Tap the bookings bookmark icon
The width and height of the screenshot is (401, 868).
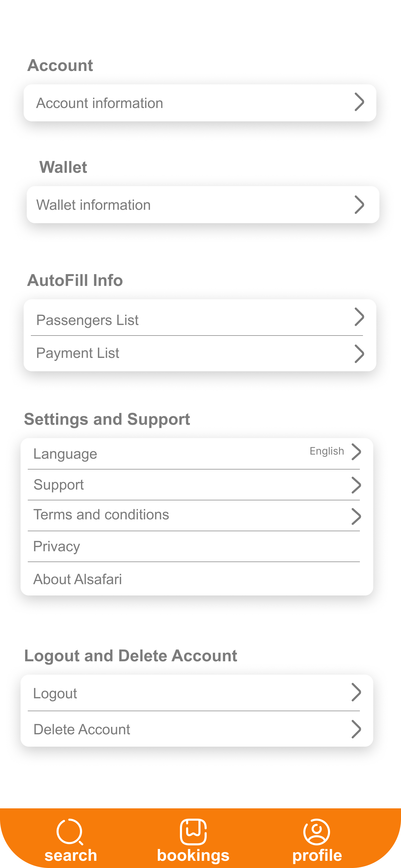pyautogui.click(x=193, y=831)
